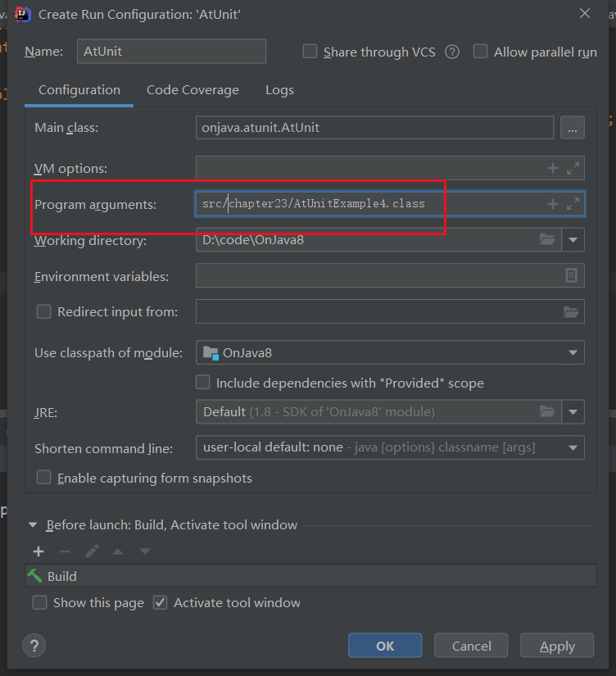616x676 pixels.
Task: Enable Allow parallel run checkbox
Action: click(x=480, y=52)
